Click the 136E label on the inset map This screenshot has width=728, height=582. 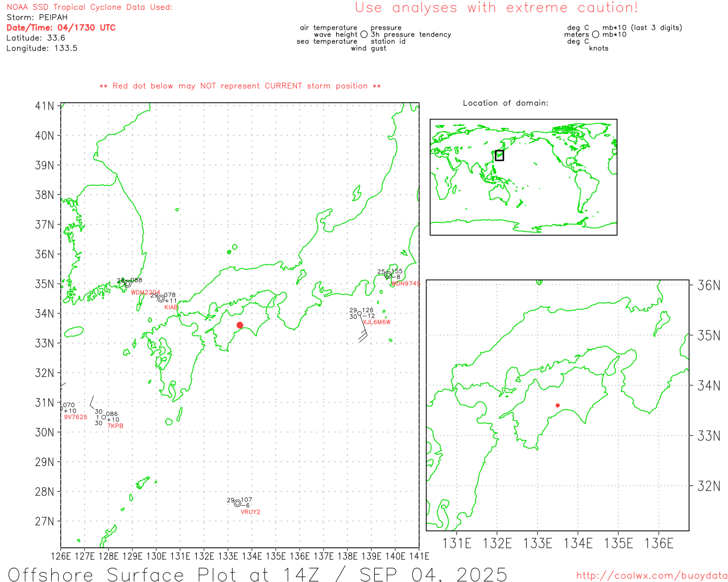(659, 543)
